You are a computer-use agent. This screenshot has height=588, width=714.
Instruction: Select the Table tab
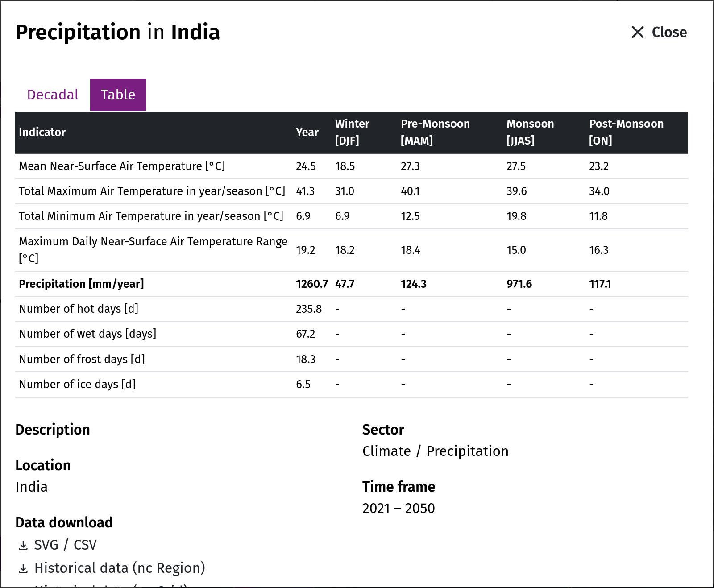coord(118,95)
